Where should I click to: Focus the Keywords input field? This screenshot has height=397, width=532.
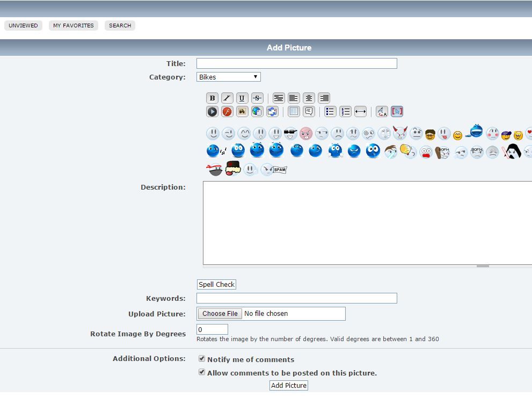pos(296,298)
